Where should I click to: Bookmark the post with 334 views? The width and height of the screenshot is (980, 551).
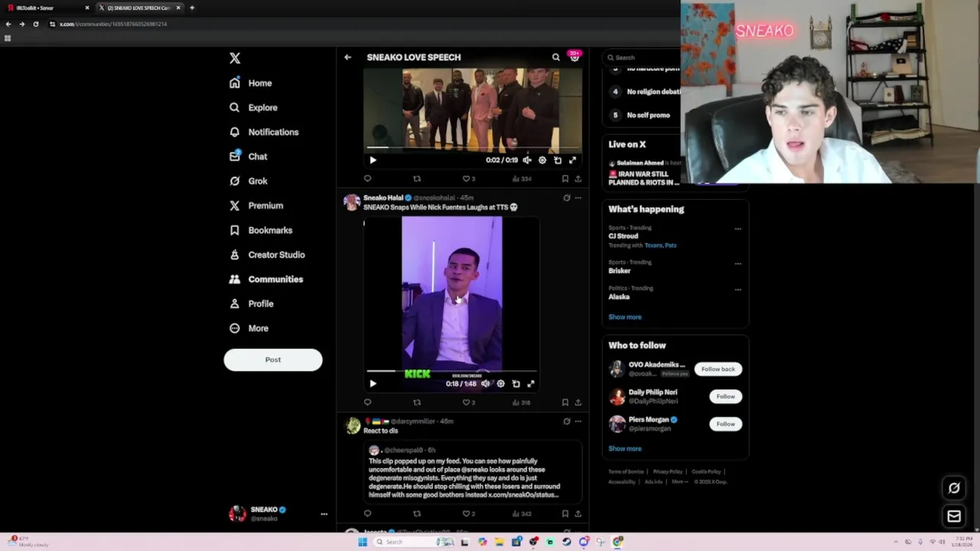(x=565, y=178)
